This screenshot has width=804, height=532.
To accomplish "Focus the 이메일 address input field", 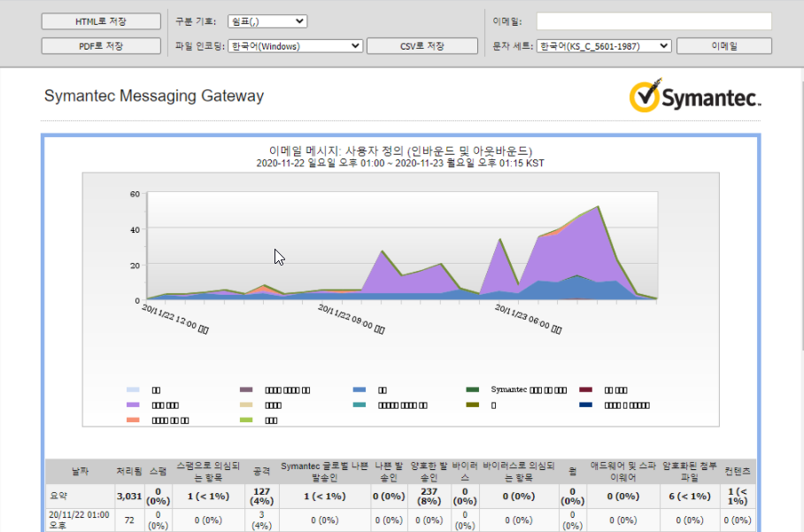I will (x=653, y=21).
